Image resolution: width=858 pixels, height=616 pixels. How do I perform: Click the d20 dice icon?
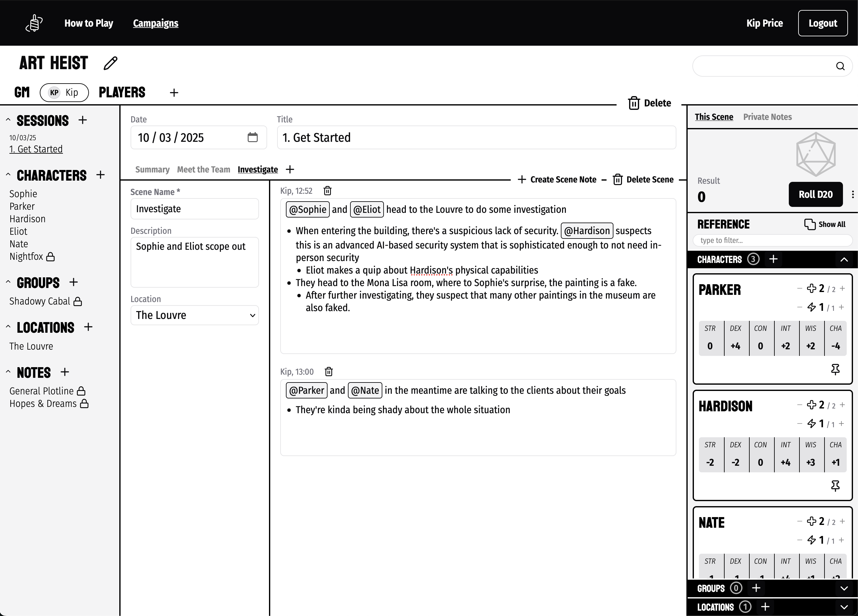(816, 154)
